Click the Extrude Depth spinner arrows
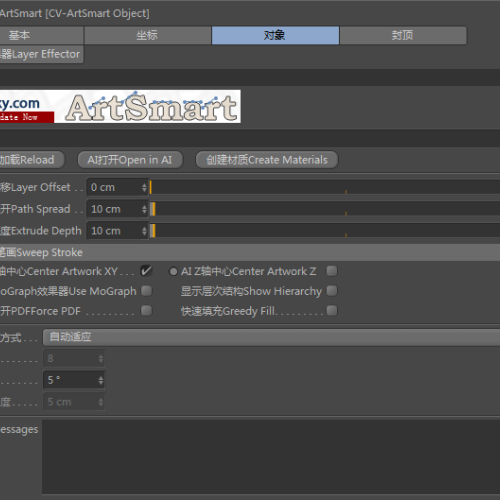This screenshot has width=500, height=500. (144, 231)
